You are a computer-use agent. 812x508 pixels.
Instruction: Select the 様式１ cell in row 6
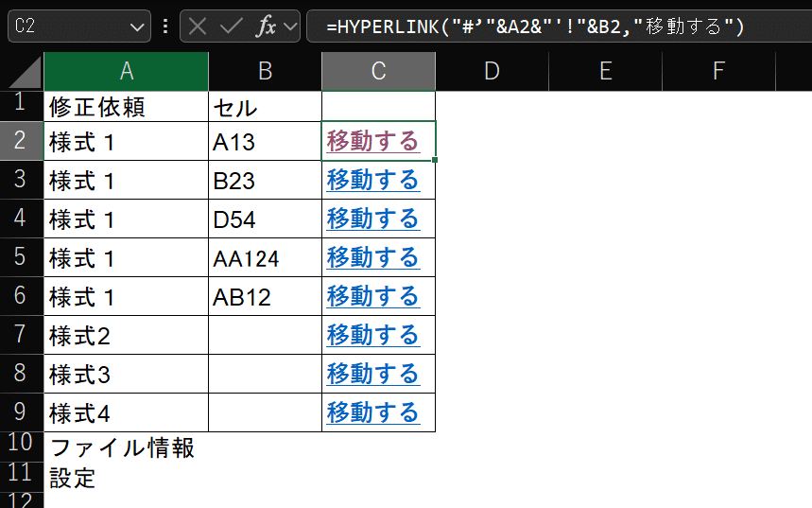(x=127, y=296)
